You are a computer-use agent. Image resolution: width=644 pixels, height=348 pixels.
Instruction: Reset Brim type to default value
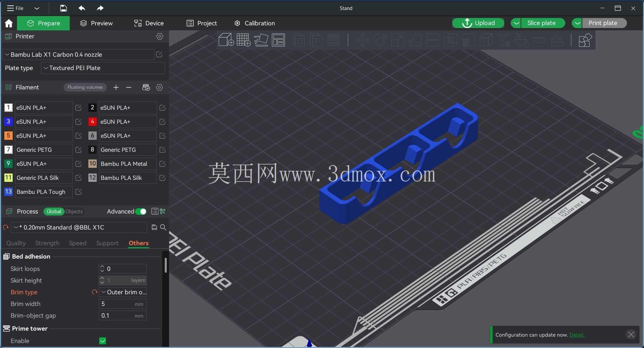(x=95, y=292)
